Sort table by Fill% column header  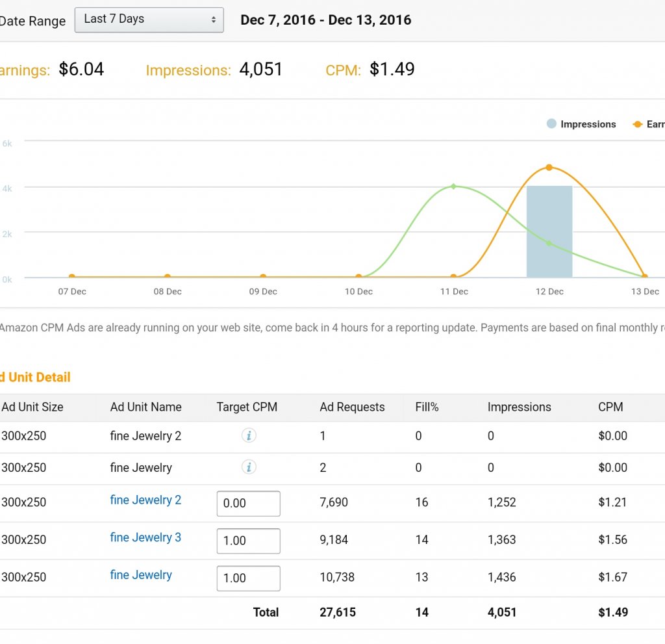[427, 407]
